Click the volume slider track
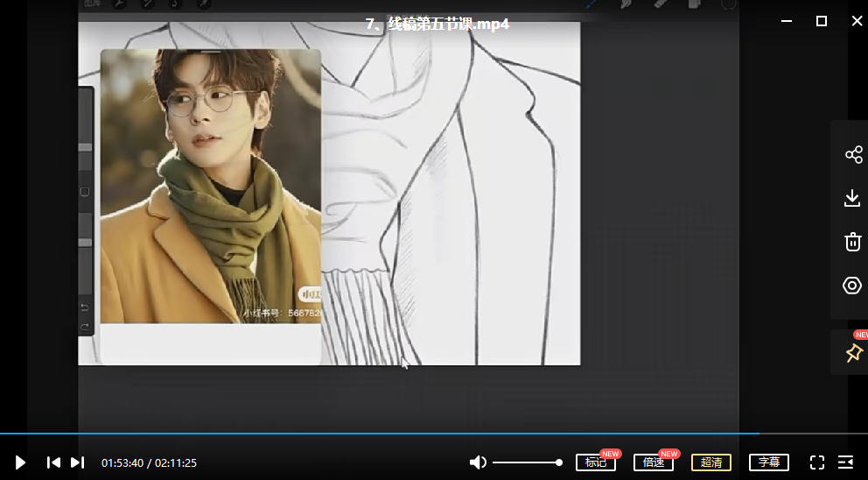Image resolution: width=868 pixels, height=480 pixels. click(525, 462)
